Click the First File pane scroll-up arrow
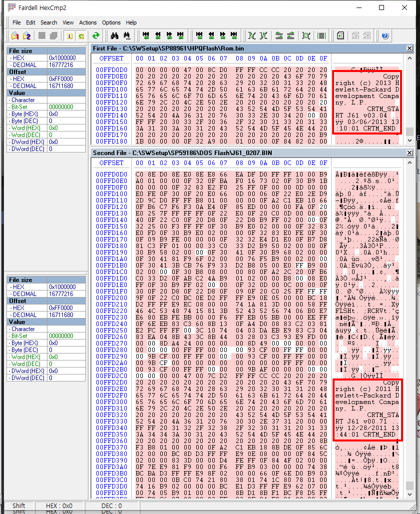Screen dimensions: 420x514 coord(409,58)
